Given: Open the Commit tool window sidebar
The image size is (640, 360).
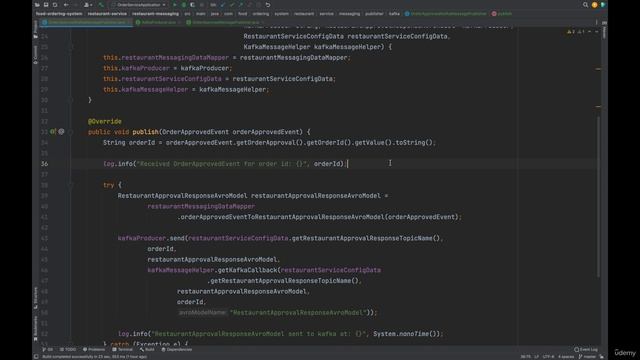Looking at the screenshot, I should [x=36, y=54].
